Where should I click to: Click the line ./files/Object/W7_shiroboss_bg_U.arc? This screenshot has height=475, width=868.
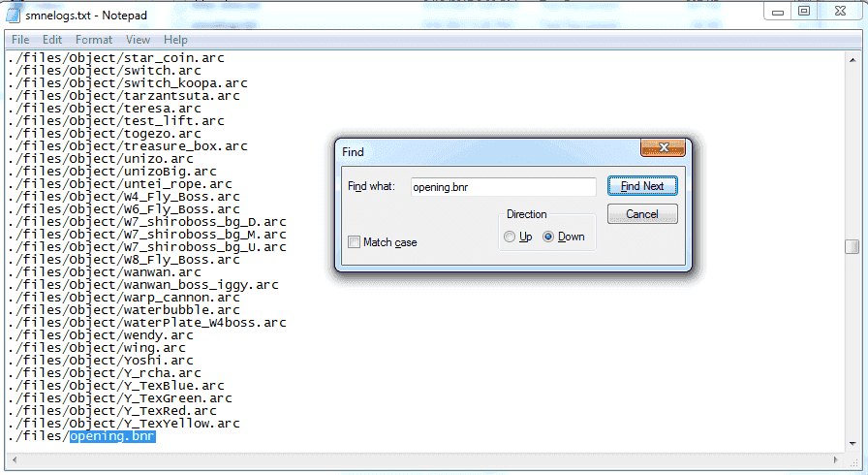tap(147, 247)
